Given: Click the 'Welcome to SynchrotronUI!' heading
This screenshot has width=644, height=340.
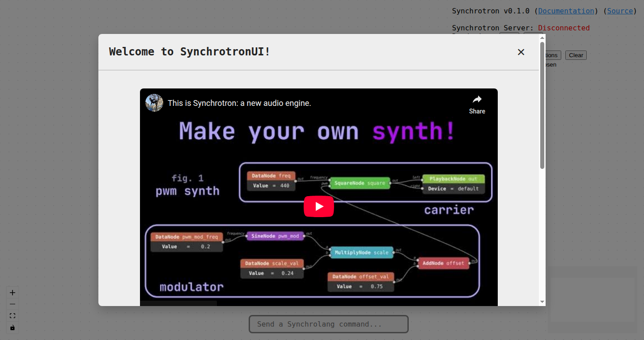Looking at the screenshot, I should pyautogui.click(x=190, y=51).
